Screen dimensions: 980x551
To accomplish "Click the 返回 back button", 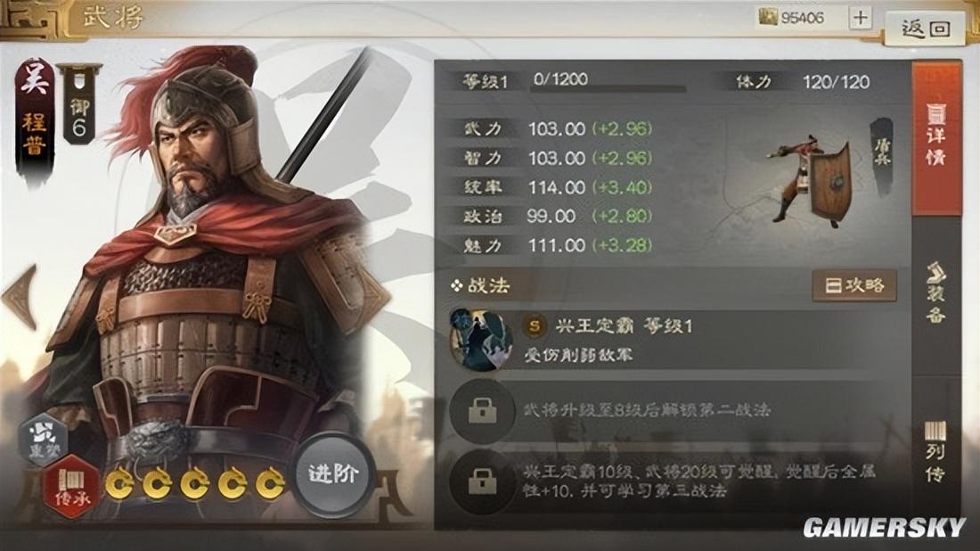I will tap(925, 28).
